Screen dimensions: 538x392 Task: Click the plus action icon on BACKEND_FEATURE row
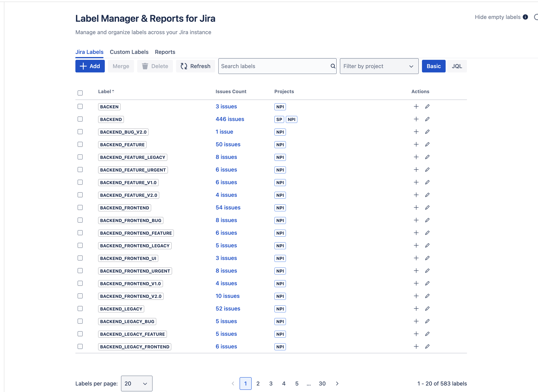pos(416,144)
